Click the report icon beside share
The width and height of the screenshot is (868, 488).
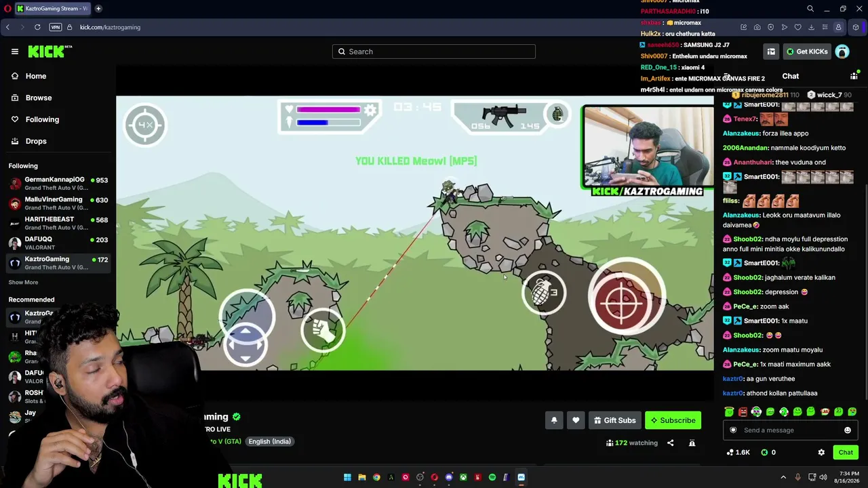[x=692, y=443]
